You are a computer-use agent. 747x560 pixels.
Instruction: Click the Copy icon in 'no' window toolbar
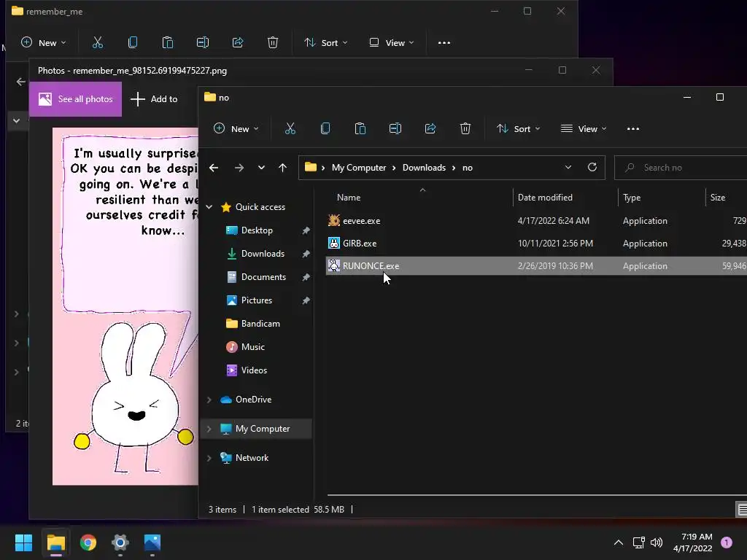[x=325, y=129]
